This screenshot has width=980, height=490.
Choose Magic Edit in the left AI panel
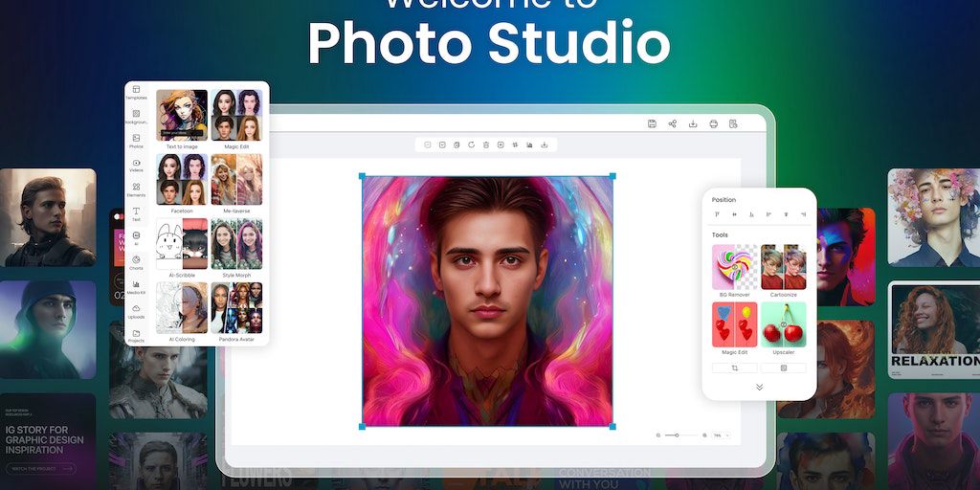236,120
